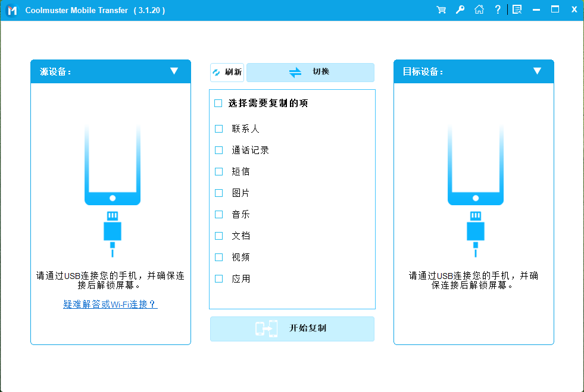Click the 切换 (Switch) button
Viewport: 584px width, 392px height.
point(310,72)
